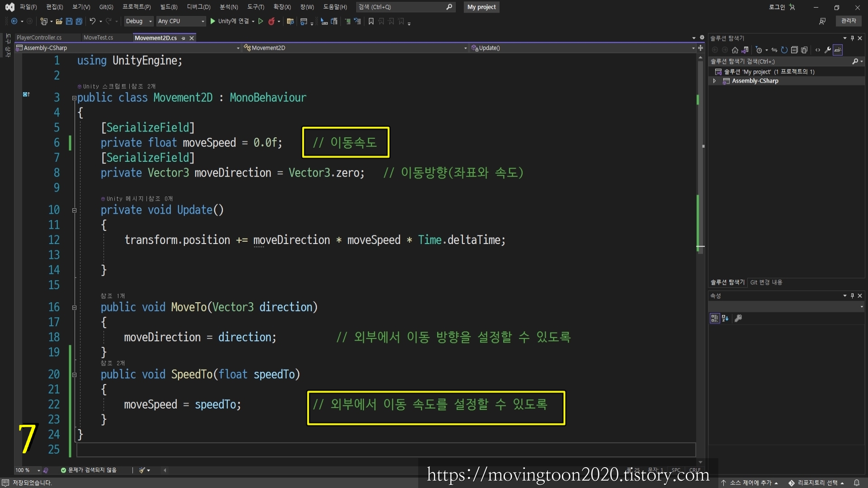
Task: Open the Assembly-CSharp project dropdown
Action: click(128, 48)
